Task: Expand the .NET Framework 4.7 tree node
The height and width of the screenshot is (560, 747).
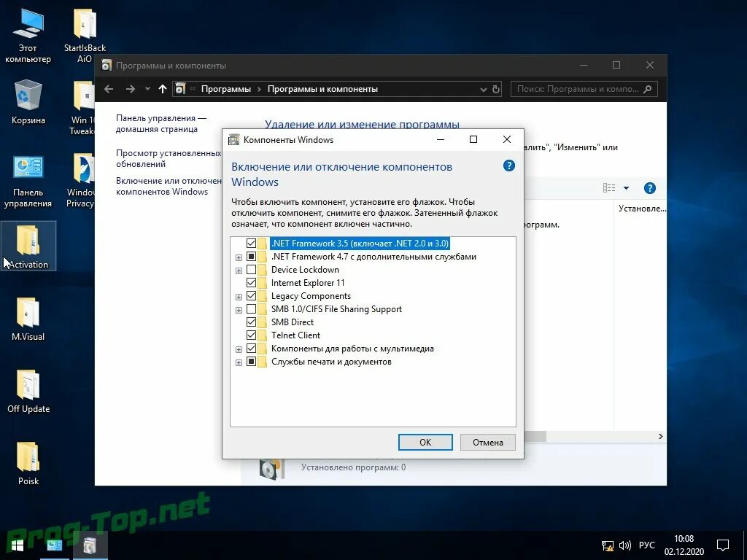Action: [239, 257]
